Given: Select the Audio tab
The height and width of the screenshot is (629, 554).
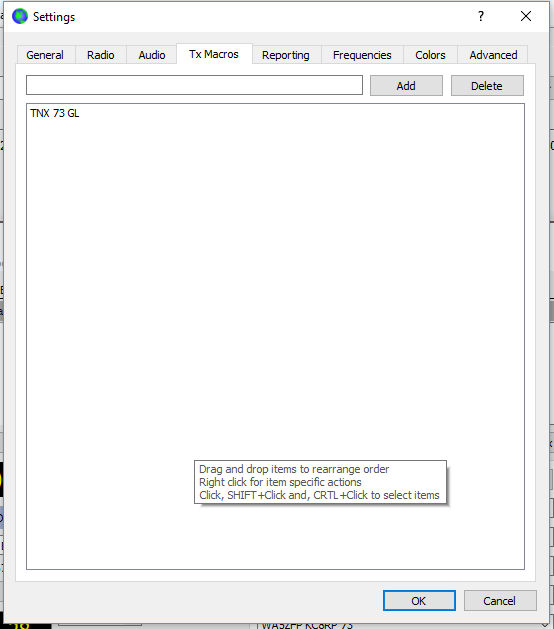Looking at the screenshot, I should 152,55.
